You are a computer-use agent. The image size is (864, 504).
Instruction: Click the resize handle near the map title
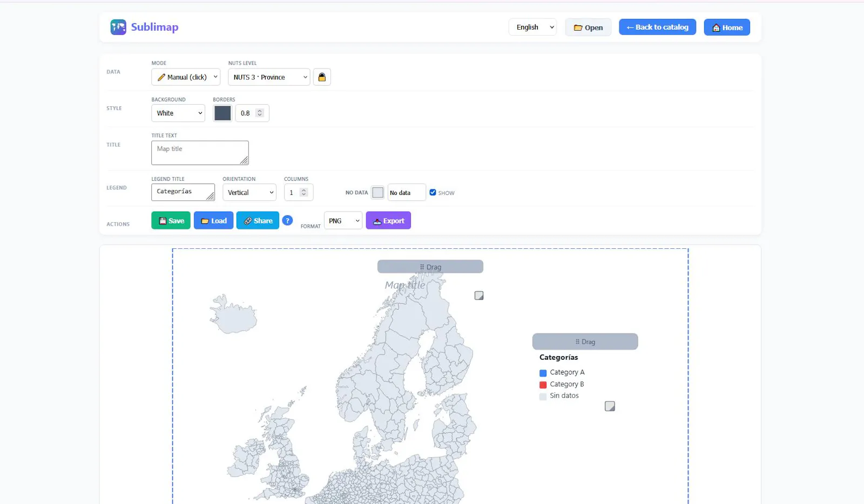(479, 296)
